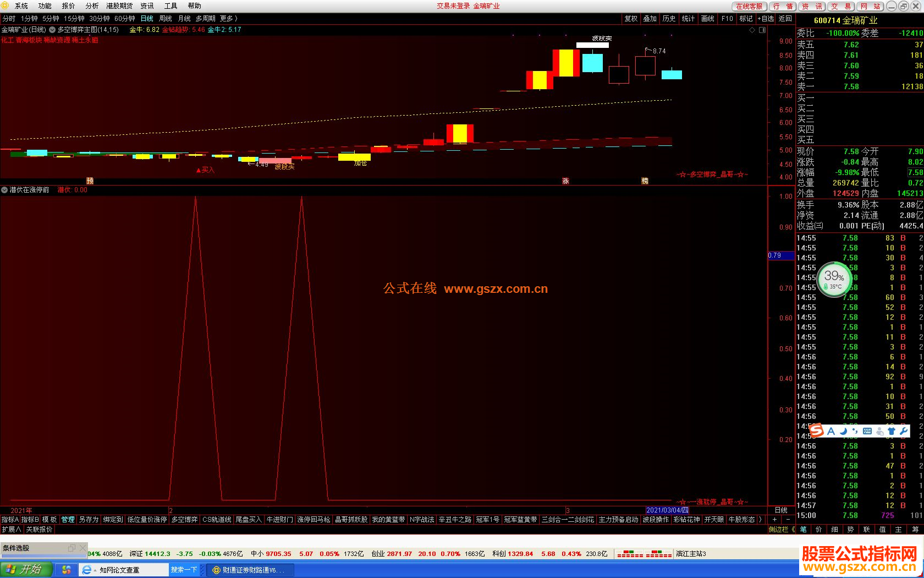Select the 细 tab in side panel
The image size is (924, 578).
[x=835, y=530]
